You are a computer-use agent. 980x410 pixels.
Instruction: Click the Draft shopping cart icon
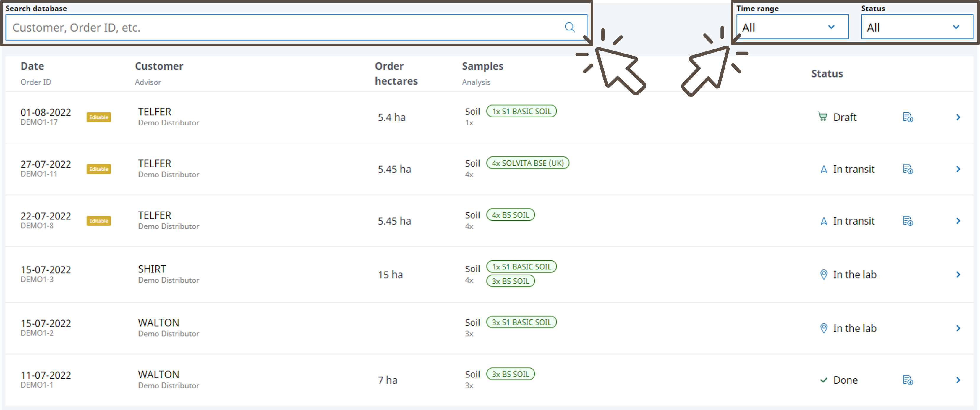point(822,117)
